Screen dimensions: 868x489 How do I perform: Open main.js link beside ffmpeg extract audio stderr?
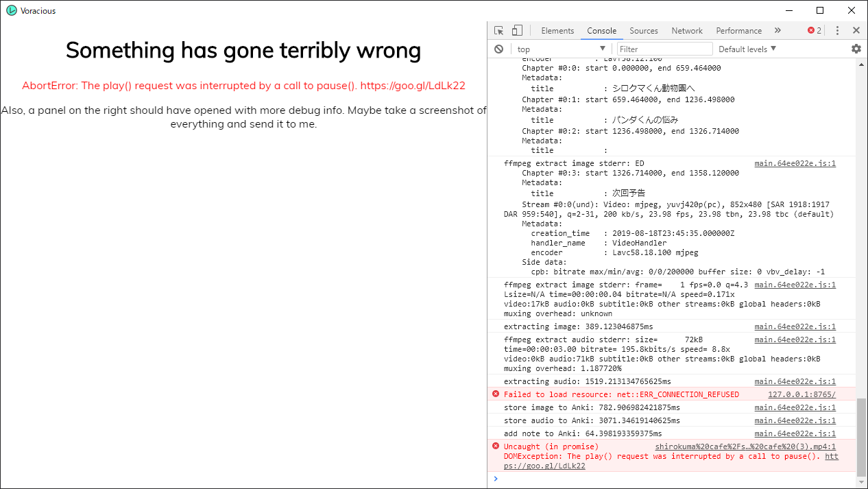coord(795,339)
